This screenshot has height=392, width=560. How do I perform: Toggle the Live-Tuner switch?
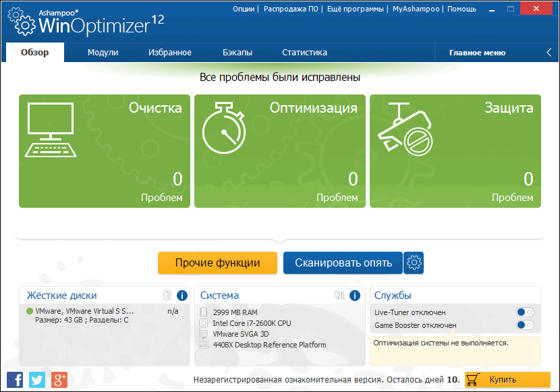point(525,312)
